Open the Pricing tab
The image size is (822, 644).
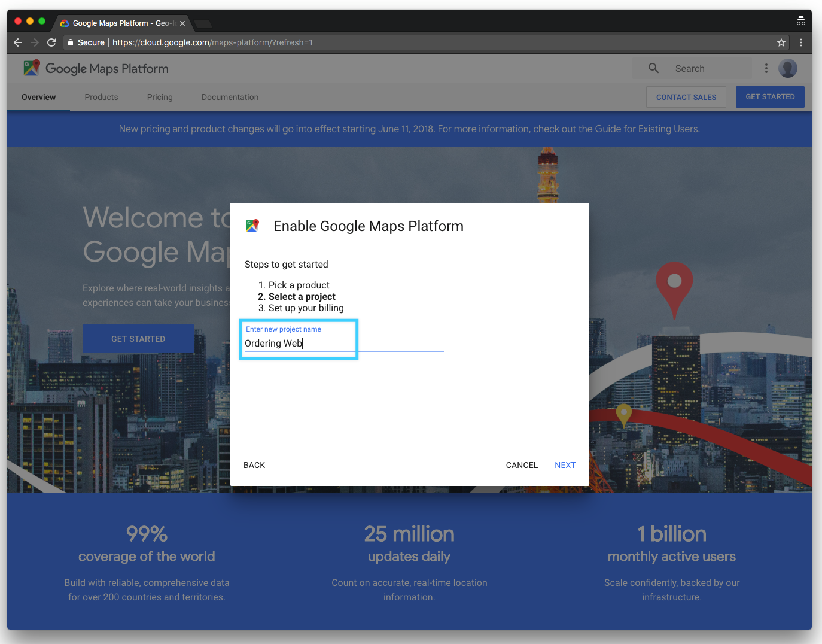tap(160, 97)
